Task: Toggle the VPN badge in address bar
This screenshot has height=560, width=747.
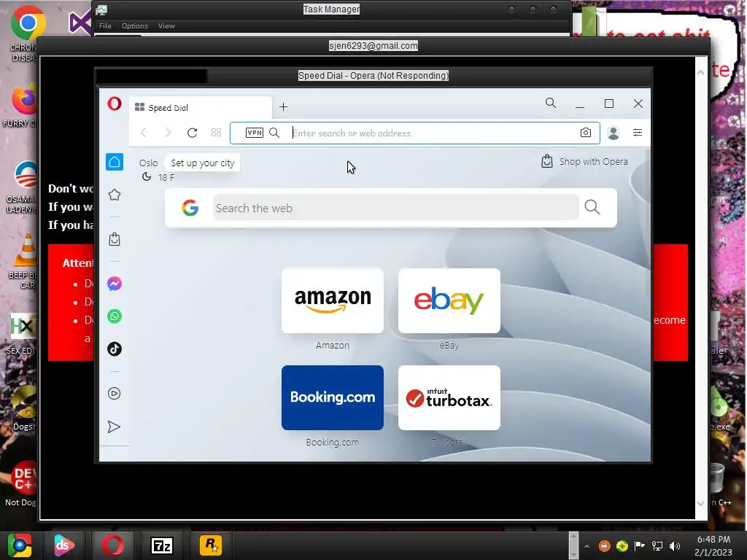Action: click(x=255, y=133)
